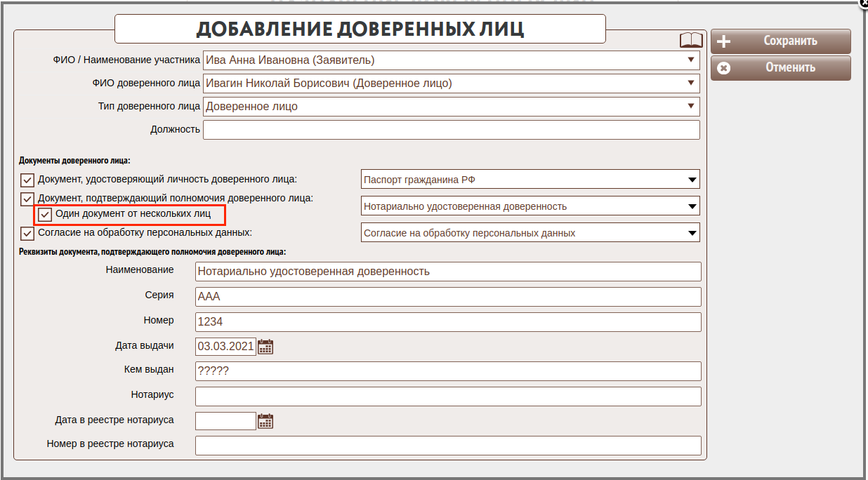Close the dialog with X icon
This screenshot has height=480, width=868.
[863, 3]
